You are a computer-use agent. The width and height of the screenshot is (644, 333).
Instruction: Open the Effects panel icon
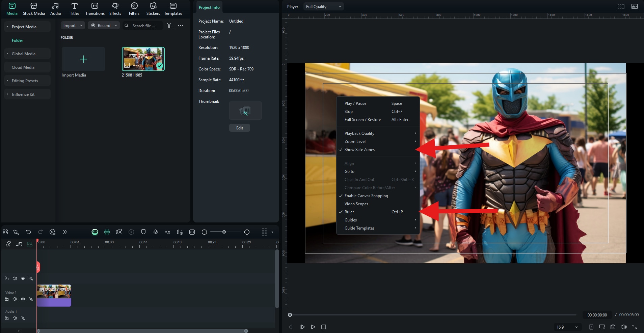115,6
